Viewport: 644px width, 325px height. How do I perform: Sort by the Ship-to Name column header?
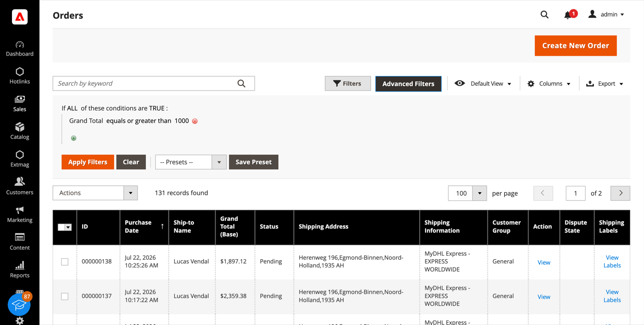click(192, 227)
